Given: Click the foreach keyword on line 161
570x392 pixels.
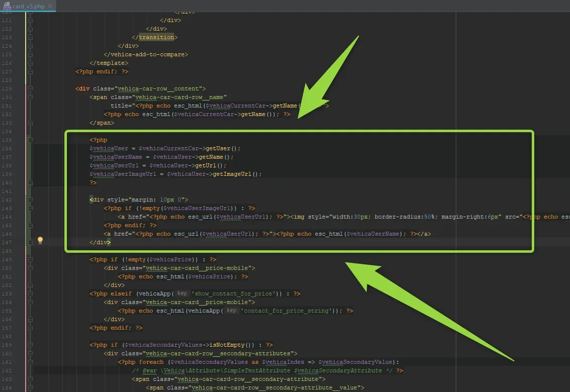Looking at the screenshot, I should (151, 362).
